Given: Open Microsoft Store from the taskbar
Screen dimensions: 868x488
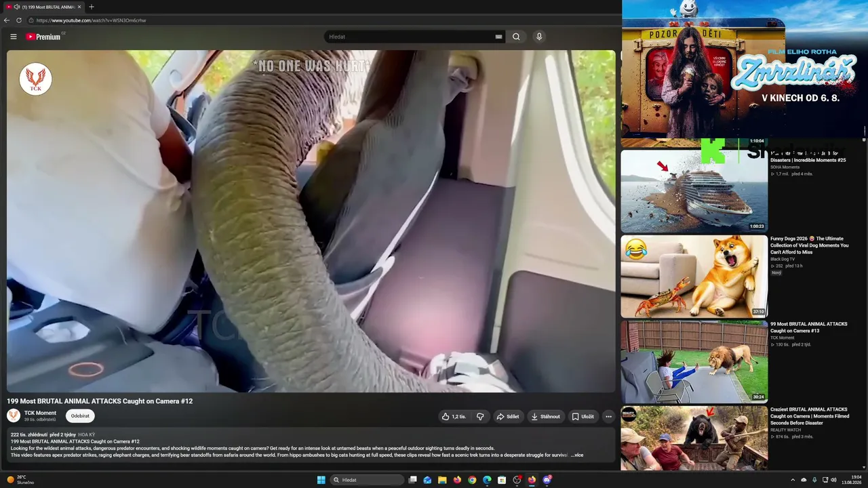Looking at the screenshot, I should click(502, 480).
